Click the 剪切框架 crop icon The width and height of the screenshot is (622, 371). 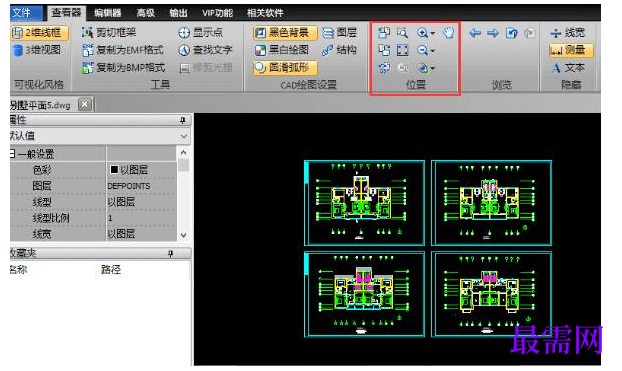(x=87, y=32)
